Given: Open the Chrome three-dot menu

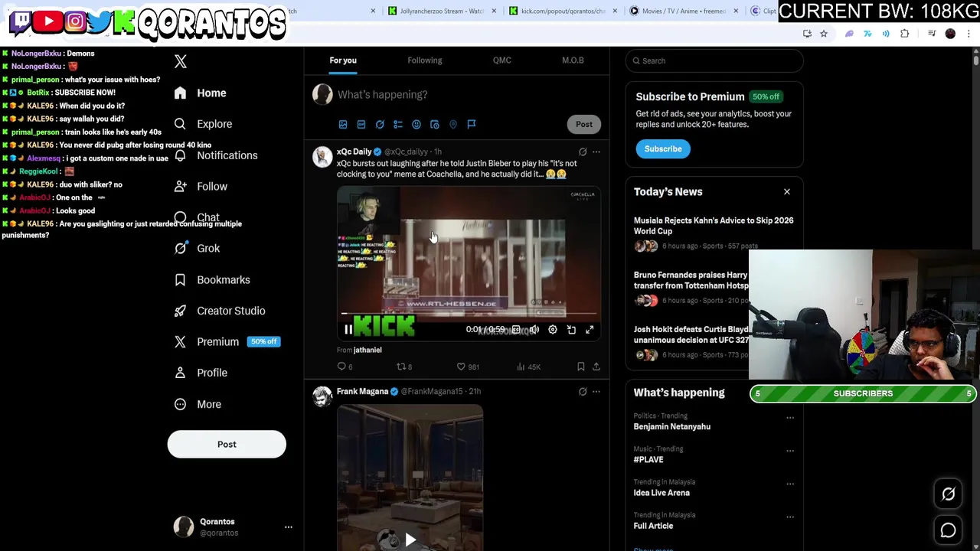Looking at the screenshot, I should tap(969, 34).
